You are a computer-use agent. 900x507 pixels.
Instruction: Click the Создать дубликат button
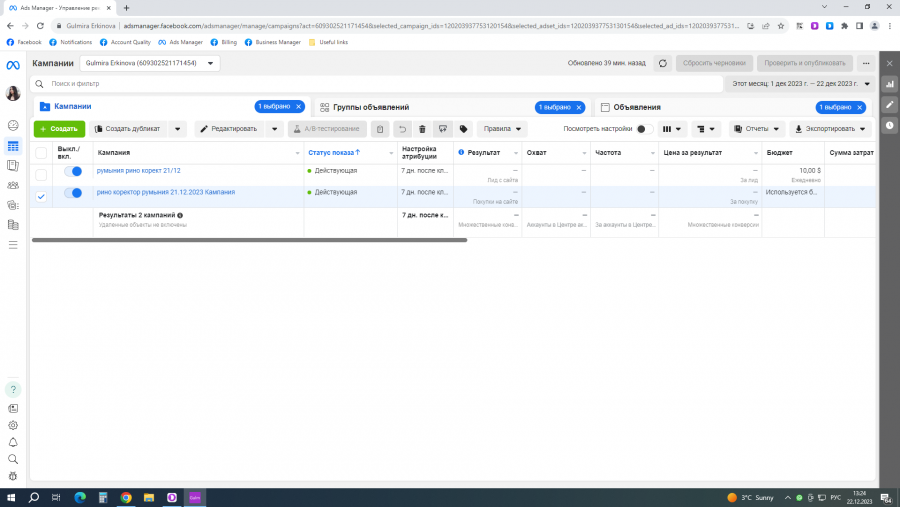[128, 129]
